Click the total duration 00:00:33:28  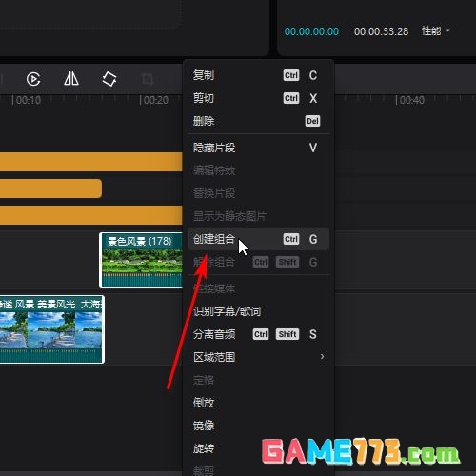[x=381, y=31]
